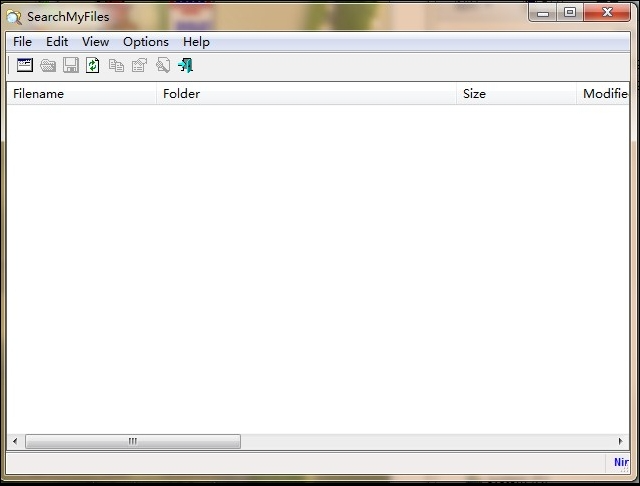Click the Open Selected File folder icon
The height and width of the screenshot is (486, 640).
pos(48,65)
